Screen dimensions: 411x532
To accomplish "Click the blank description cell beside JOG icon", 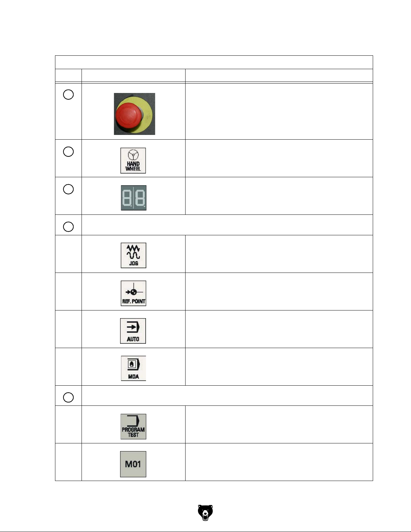I will coord(279,254).
